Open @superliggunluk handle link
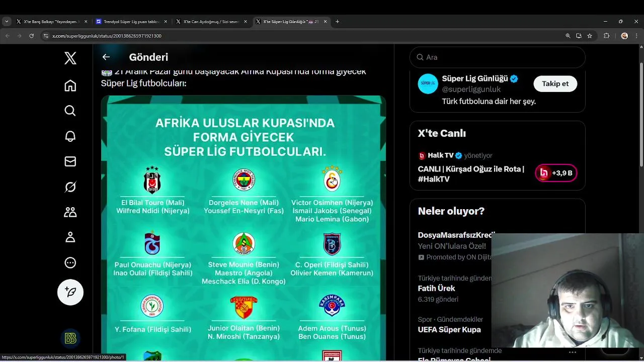This screenshot has width=644, height=362. [471, 89]
